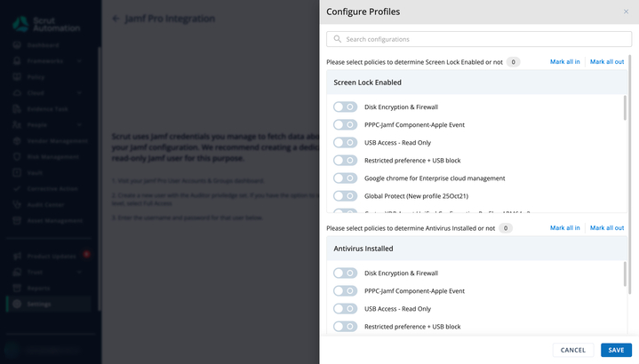639x364 pixels.
Task: Click the Scrut Automation logo
Action: click(46, 24)
